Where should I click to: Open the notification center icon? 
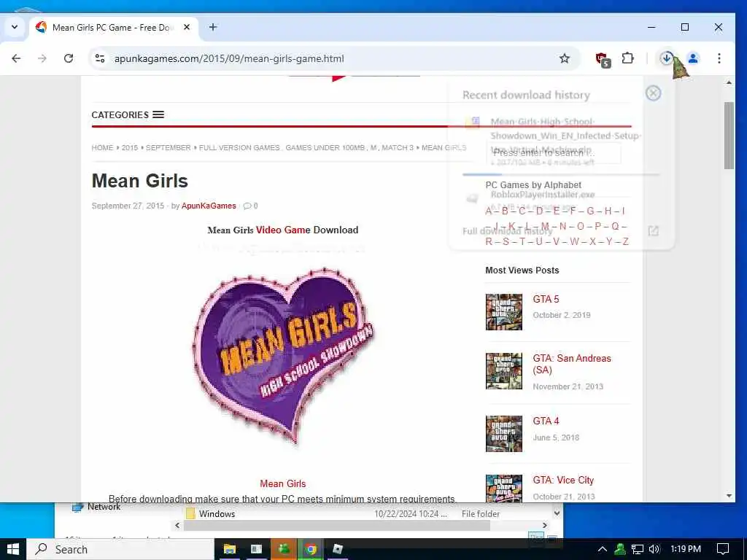(x=723, y=549)
